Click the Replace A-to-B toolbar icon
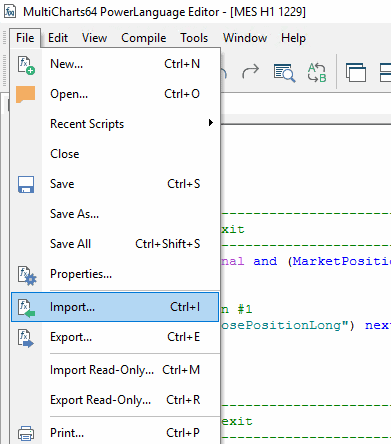This screenshot has width=391, height=444. click(317, 72)
